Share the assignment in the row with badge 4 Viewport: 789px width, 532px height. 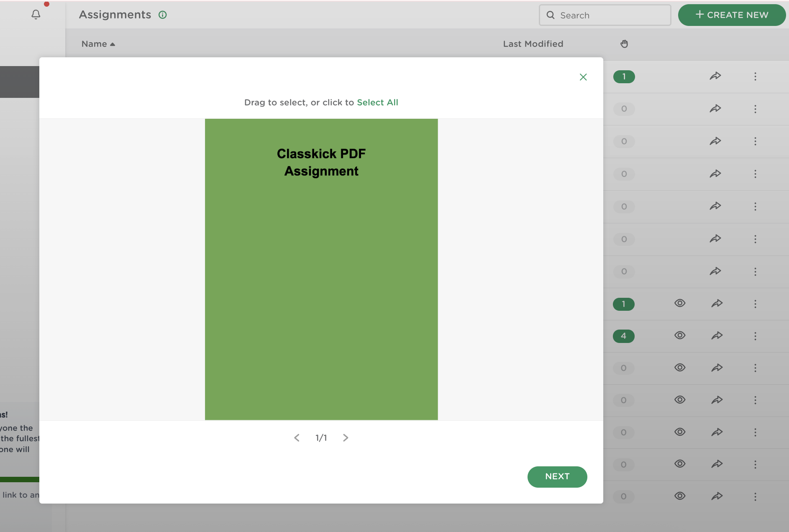(717, 335)
